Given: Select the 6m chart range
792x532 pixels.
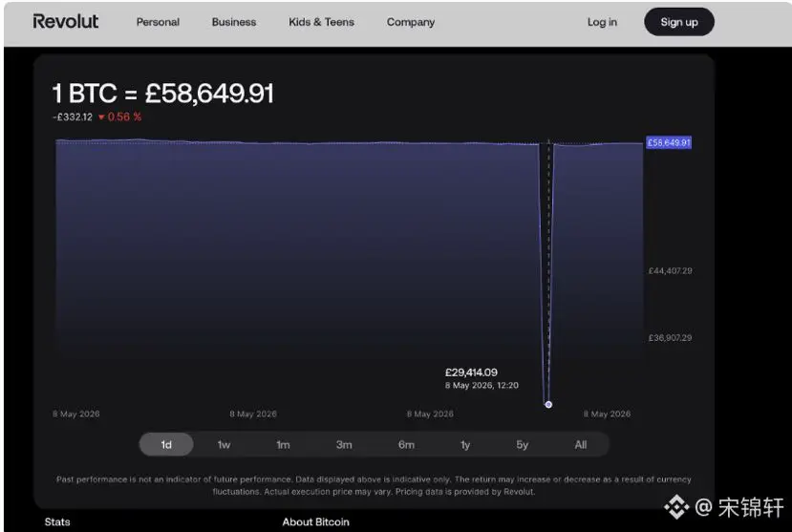Looking at the screenshot, I should [x=406, y=445].
